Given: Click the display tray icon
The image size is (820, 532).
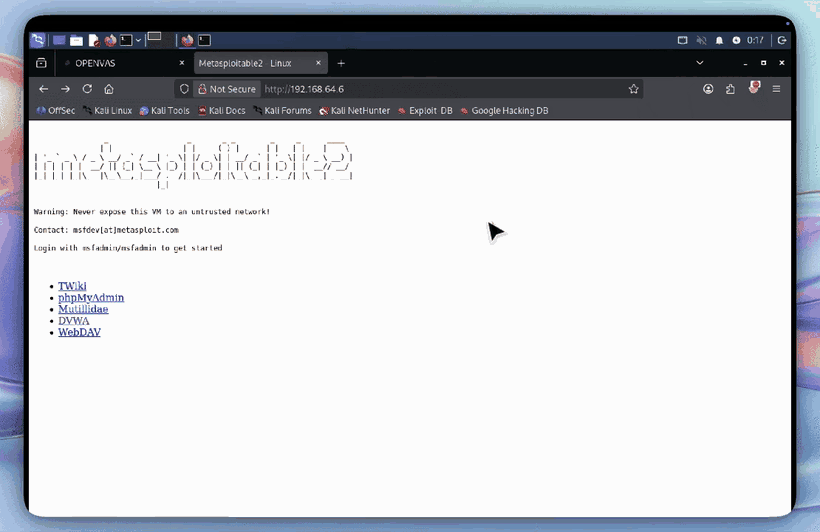Looking at the screenshot, I should (x=682, y=40).
